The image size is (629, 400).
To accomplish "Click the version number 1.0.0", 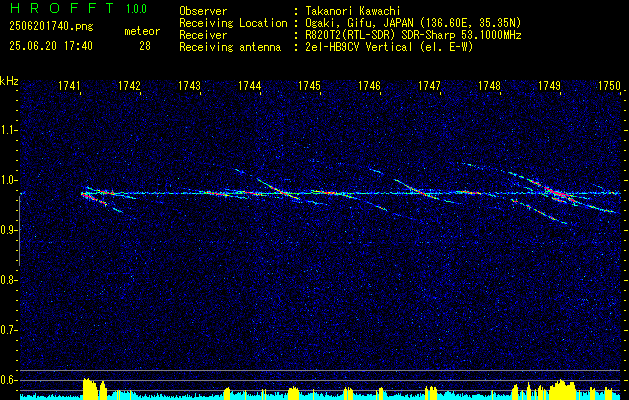I will [x=136, y=9].
